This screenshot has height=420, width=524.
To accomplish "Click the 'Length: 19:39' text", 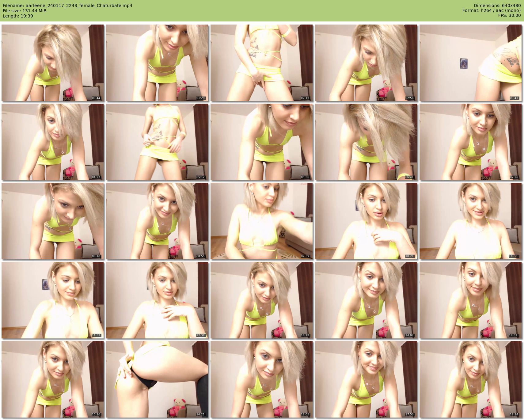I will pyautogui.click(x=18, y=16).
